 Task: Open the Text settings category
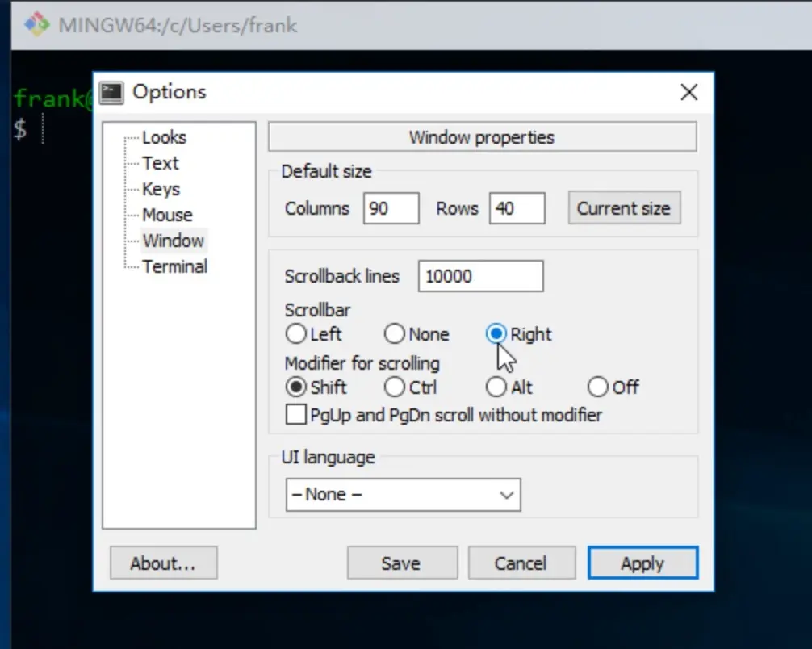161,163
